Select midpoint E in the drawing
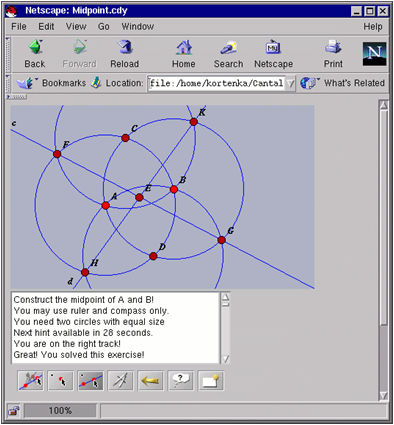This screenshot has width=394, height=425. click(x=139, y=197)
